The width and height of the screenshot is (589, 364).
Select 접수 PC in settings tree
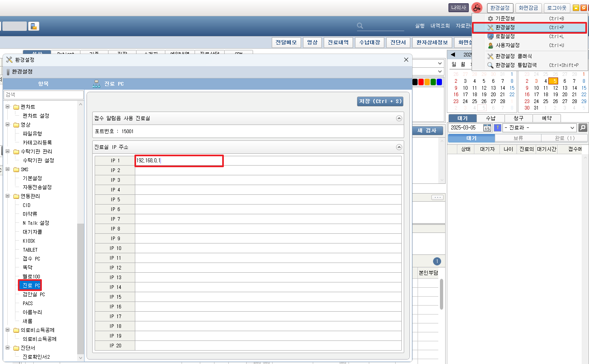pos(31,259)
